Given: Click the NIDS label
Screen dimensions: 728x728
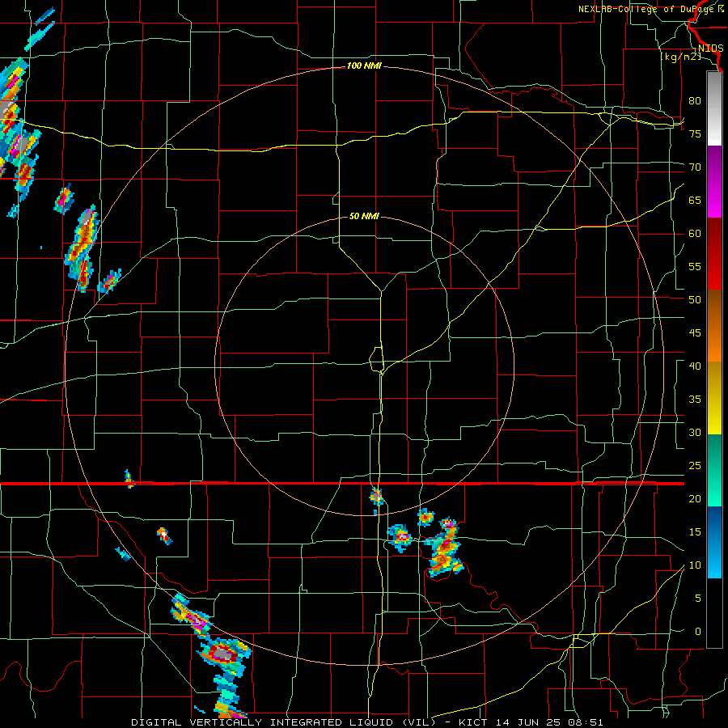Looking at the screenshot, I should pyautogui.click(x=710, y=49).
